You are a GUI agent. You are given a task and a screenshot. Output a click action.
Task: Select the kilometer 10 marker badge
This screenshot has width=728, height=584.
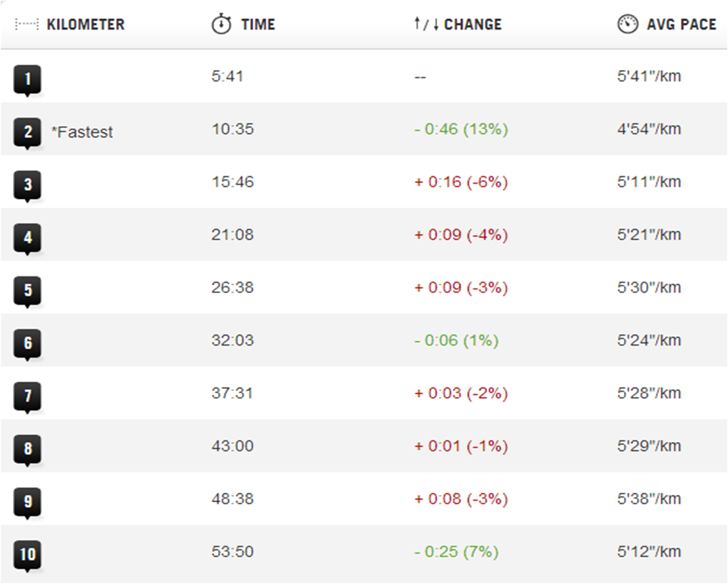tap(27, 554)
